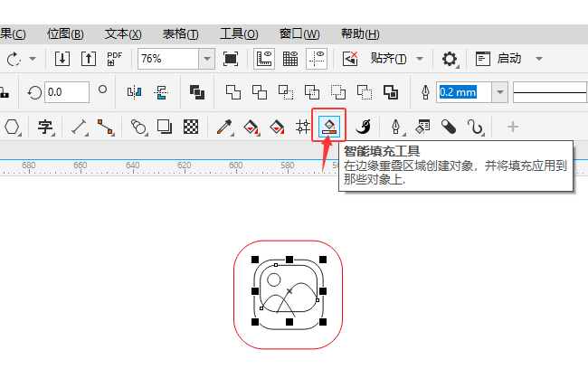Open the 表格(T) menu
Viewport: 588px width, 388px height.
pos(180,34)
